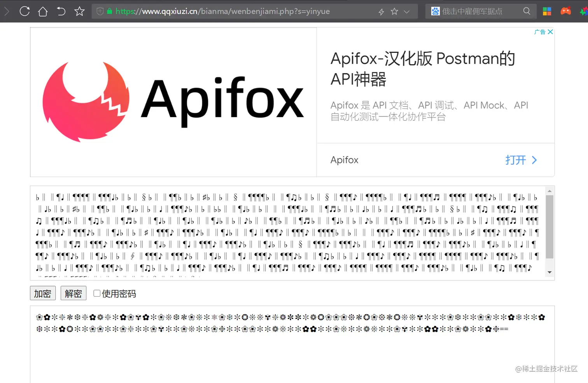
Task: Expand the address bar dropdown arrow
Action: tap(407, 12)
